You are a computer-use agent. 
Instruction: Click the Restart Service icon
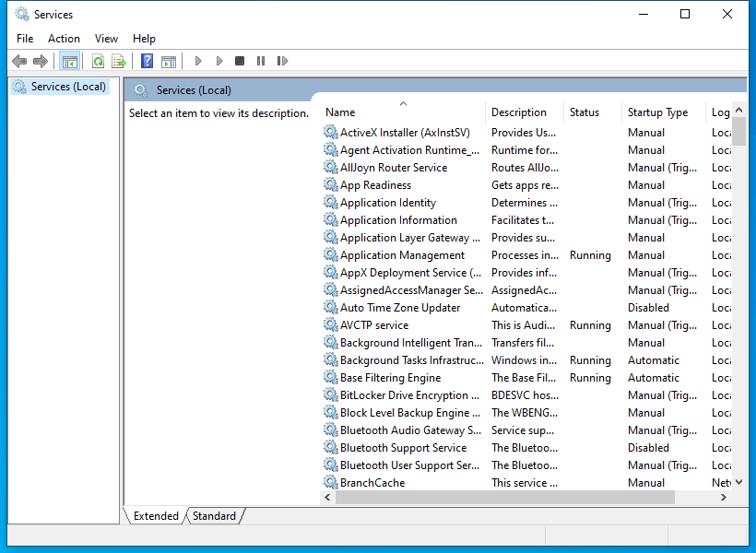(x=282, y=61)
